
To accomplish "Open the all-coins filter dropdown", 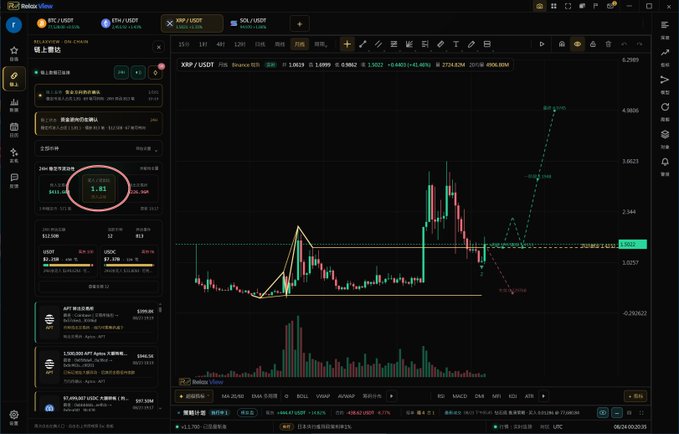I will (99, 149).
